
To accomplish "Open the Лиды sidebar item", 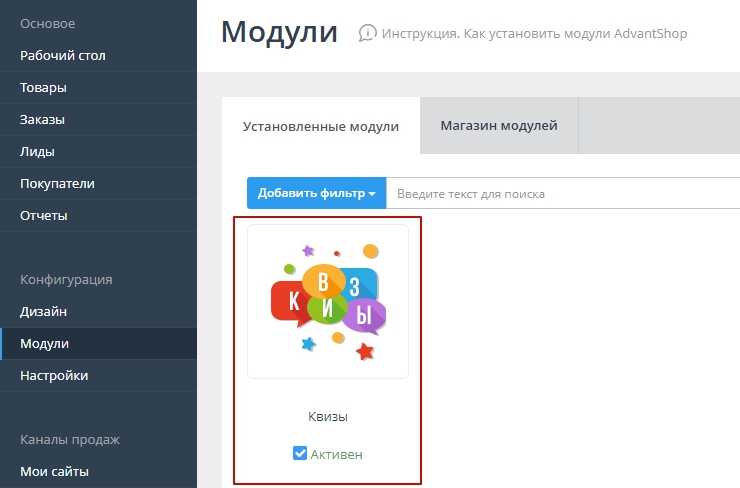I will tap(37, 151).
